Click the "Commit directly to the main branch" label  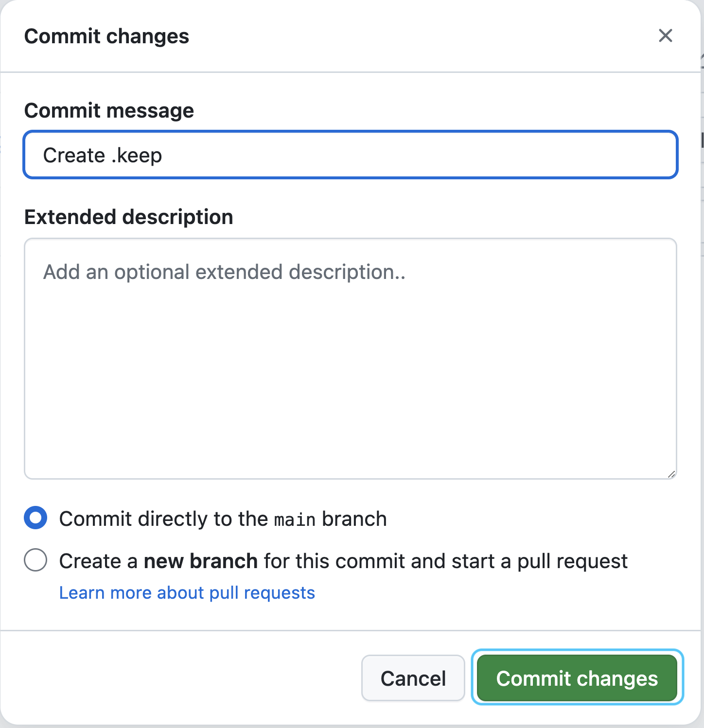(223, 519)
